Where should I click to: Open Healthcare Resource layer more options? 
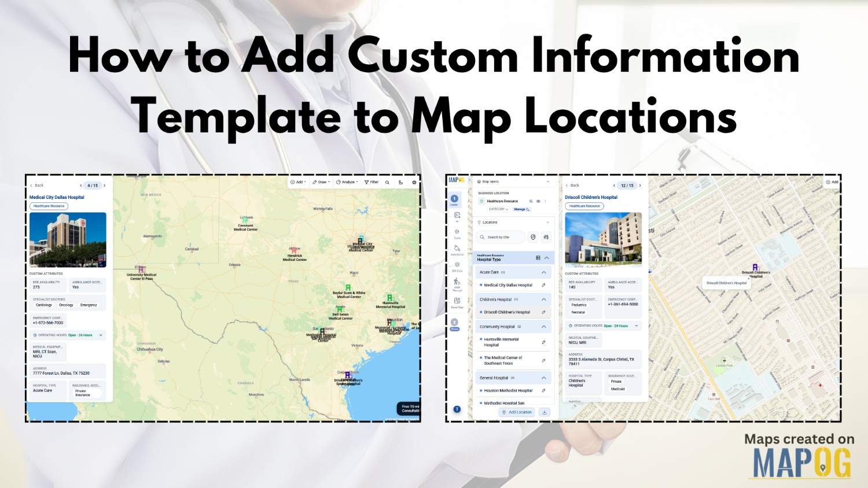click(545, 201)
